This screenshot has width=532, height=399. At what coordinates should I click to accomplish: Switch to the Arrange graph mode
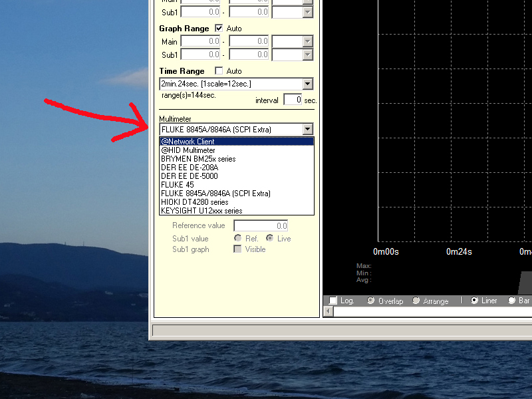[416, 301]
